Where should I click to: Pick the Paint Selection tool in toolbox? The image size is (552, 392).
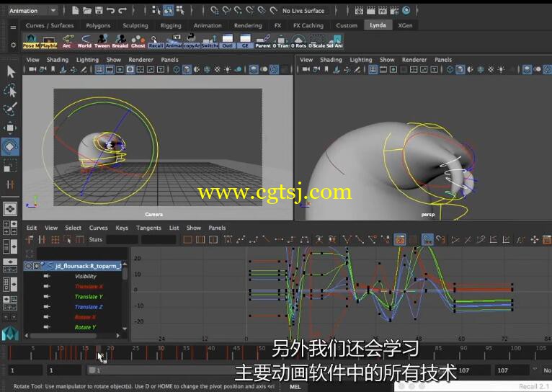pyautogui.click(x=10, y=109)
